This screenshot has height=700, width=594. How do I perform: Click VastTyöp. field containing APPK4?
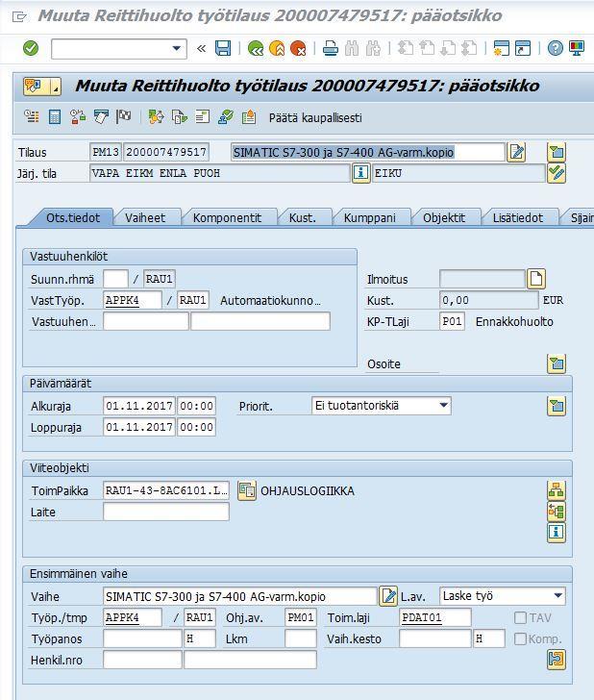click(x=132, y=300)
